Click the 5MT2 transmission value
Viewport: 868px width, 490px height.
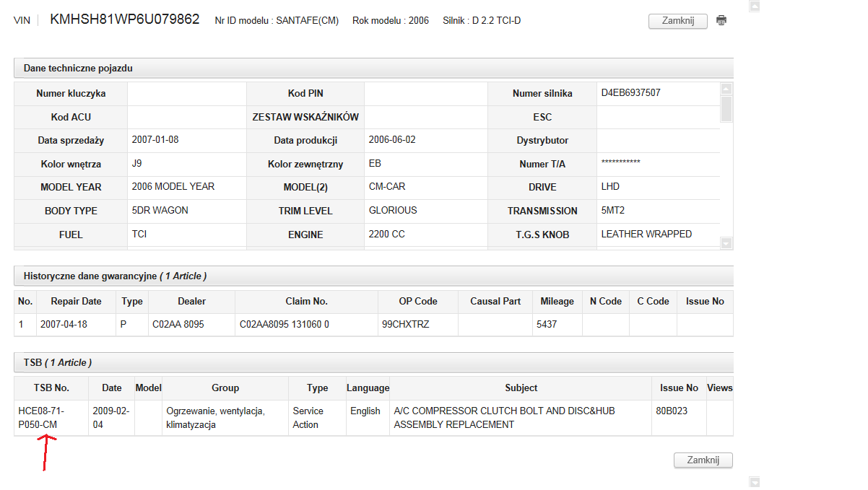(x=613, y=210)
